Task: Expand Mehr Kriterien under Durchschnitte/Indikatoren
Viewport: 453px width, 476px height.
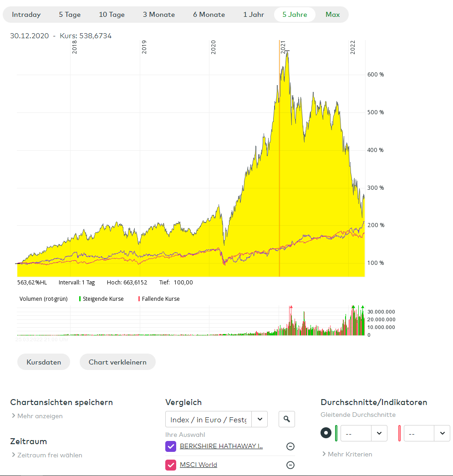Action: coord(347,454)
